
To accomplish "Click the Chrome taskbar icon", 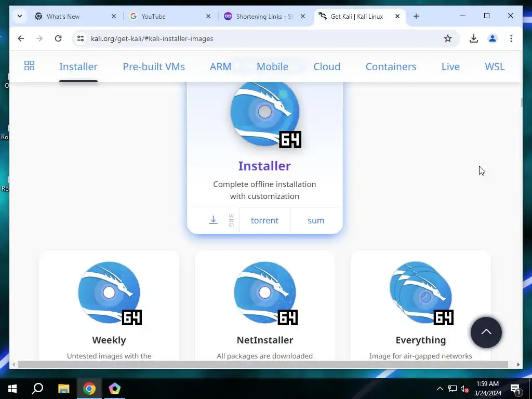I will tap(89, 389).
